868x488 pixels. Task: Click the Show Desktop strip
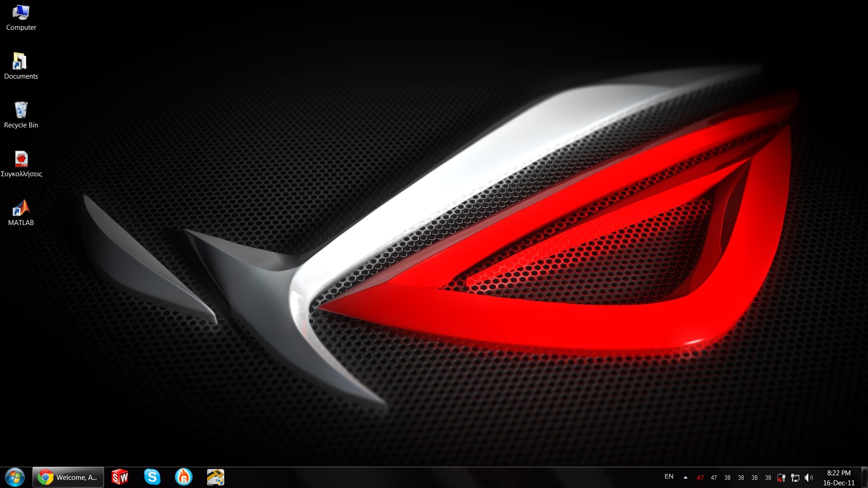[x=864, y=478]
